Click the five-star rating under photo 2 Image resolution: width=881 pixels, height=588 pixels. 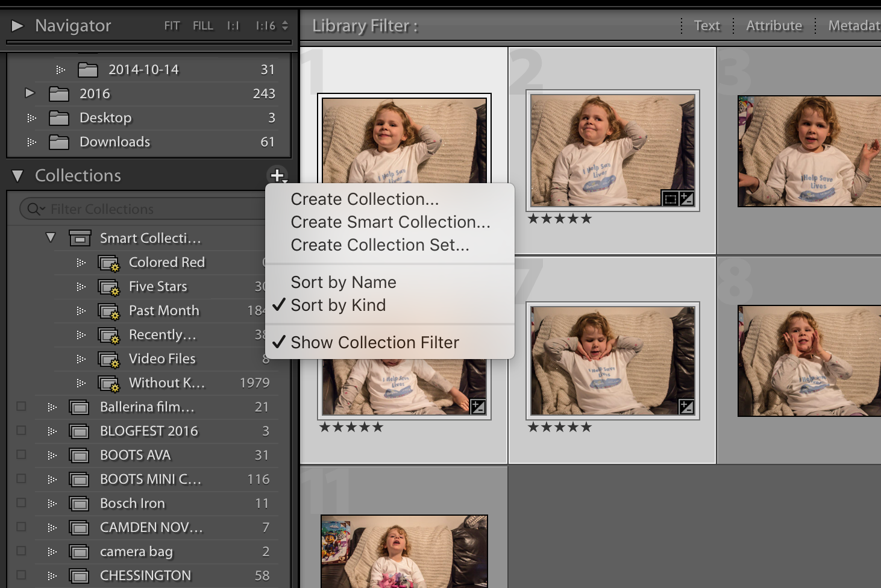(x=560, y=219)
